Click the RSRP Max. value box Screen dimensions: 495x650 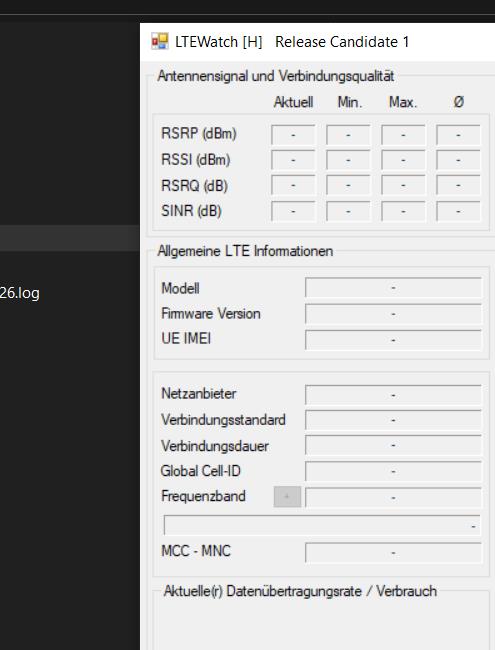point(403,134)
